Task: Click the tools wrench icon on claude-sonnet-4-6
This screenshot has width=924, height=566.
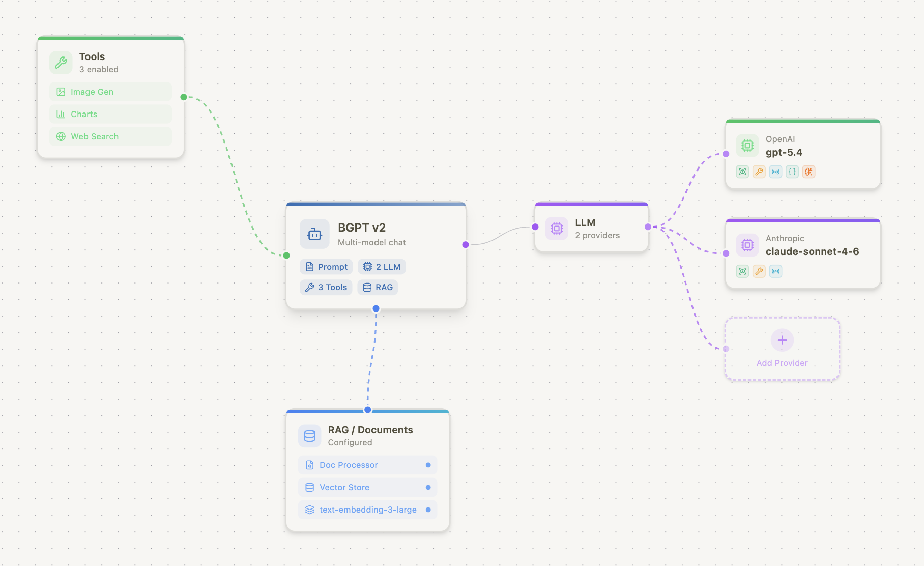Action: [759, 271]
